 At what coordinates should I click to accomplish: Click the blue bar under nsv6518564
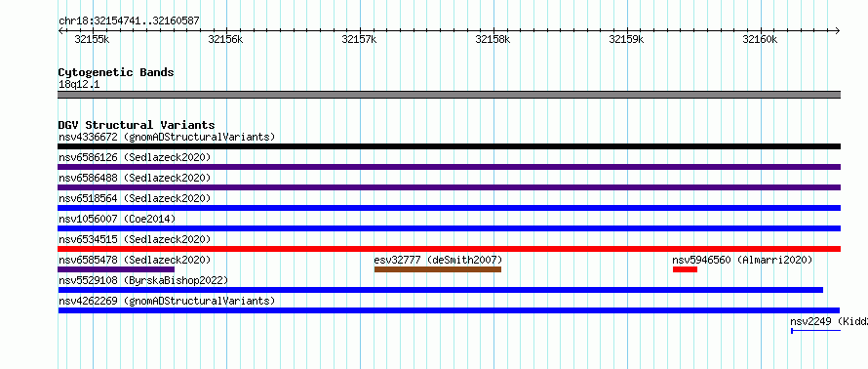tap(449, 208)
